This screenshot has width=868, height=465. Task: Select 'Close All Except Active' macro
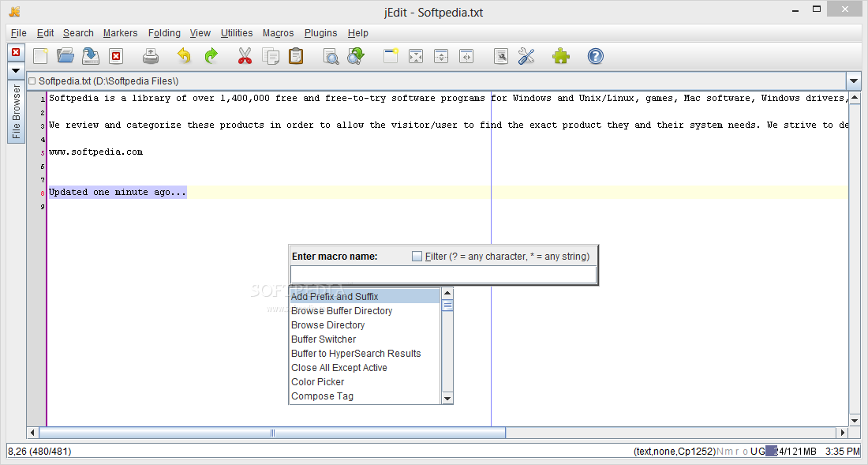[x=365, y=368]
